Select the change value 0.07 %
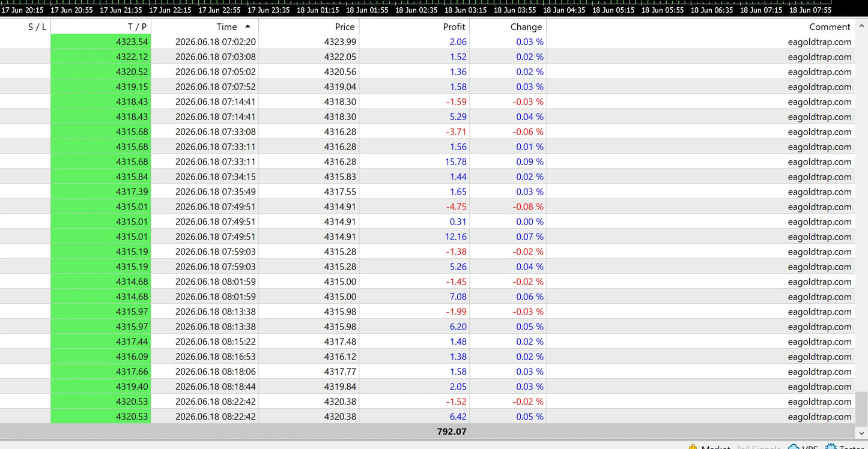868x449 pixels. pos(530,237)
